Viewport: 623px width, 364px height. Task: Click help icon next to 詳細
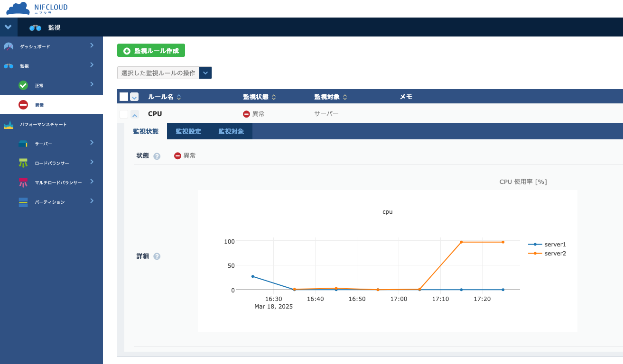(157, 256)
